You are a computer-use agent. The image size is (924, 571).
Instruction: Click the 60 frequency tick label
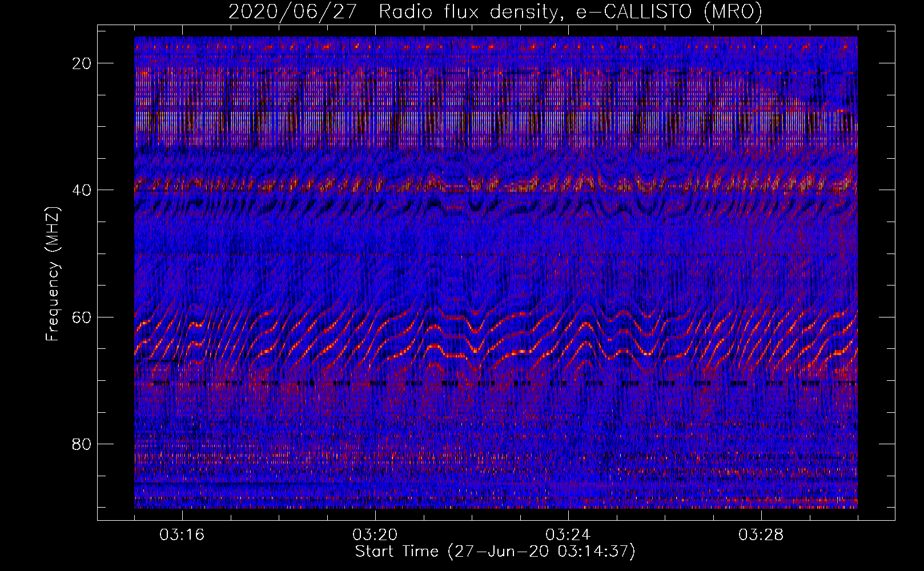(82, 317)
